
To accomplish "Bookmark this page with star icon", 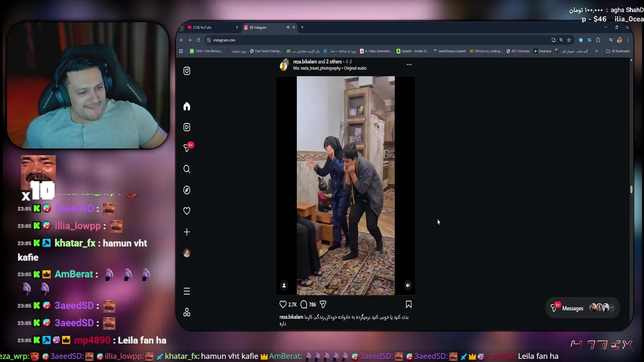I will pyautogui.click(x=569, y=40).
